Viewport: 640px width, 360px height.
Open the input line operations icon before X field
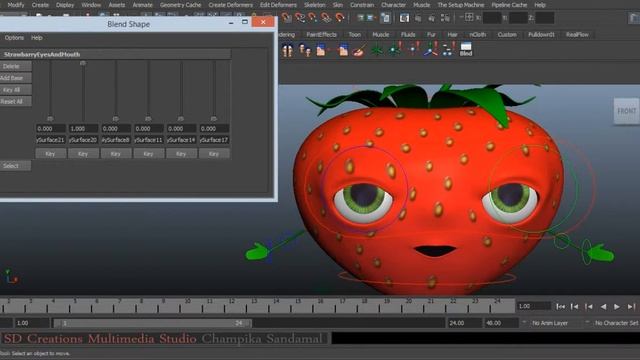pyautogui.click(x=469, y=18)
